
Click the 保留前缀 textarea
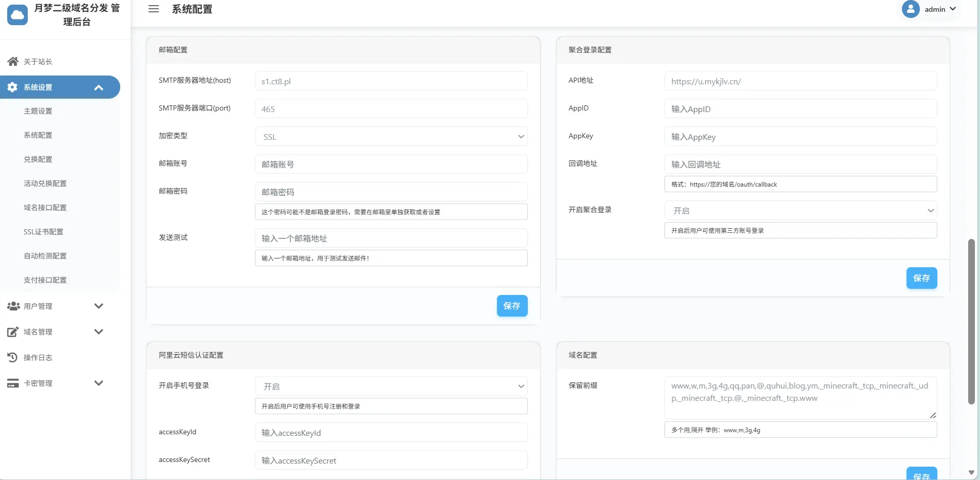(801, 398)
